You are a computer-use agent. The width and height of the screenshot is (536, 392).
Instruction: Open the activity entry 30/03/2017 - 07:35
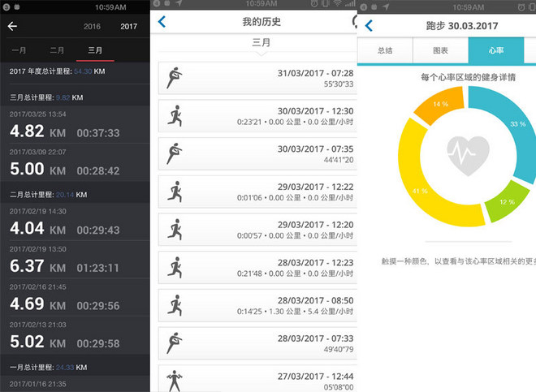click(x=257, y=154)
